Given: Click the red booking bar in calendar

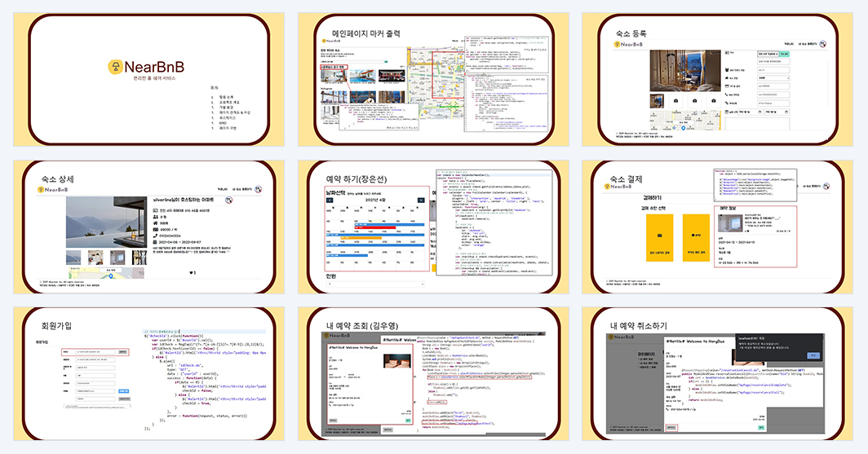Looking at the screenshot, I should click(374, 227).
